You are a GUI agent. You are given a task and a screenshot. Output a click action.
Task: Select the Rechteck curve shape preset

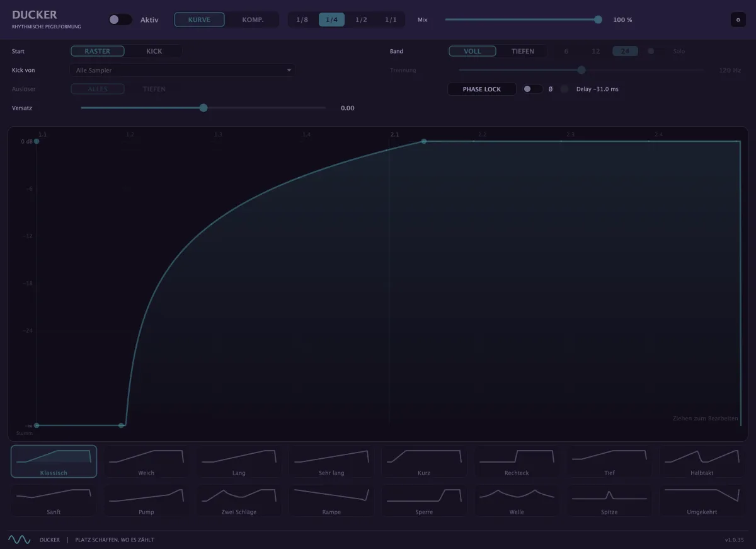[x=517, y=461]
